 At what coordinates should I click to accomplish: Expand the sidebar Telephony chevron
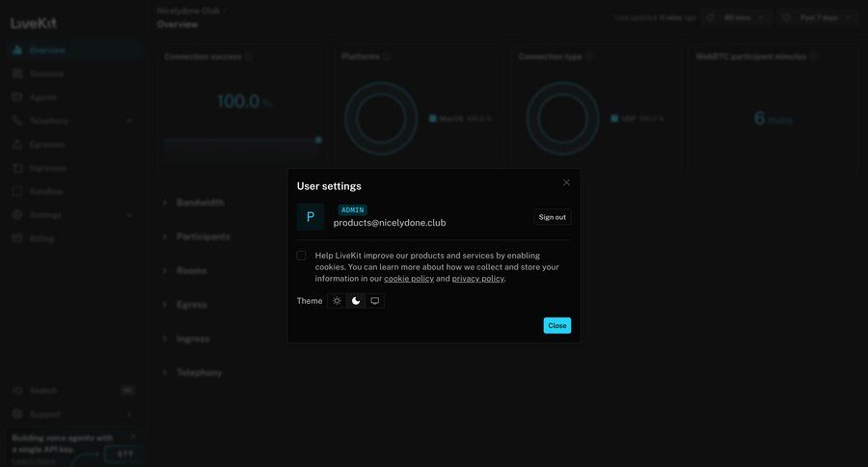pyautogui.click(x=129, y=121)
